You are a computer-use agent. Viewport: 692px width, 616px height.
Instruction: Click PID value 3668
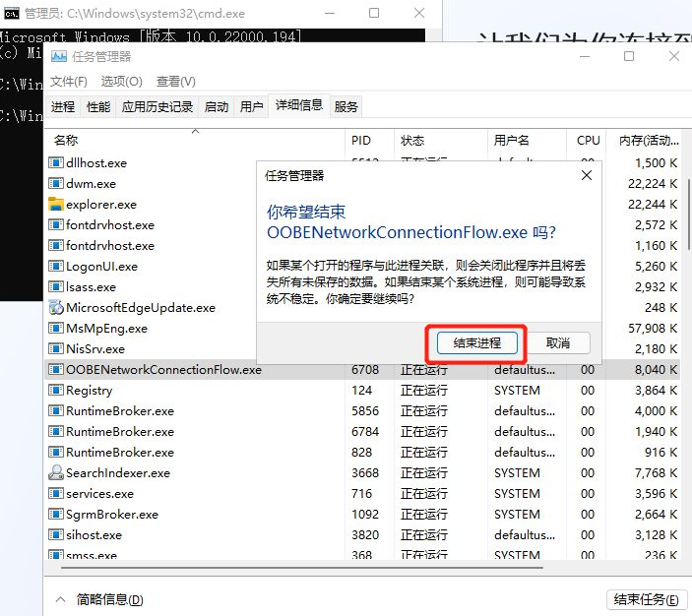click(365, 472)
